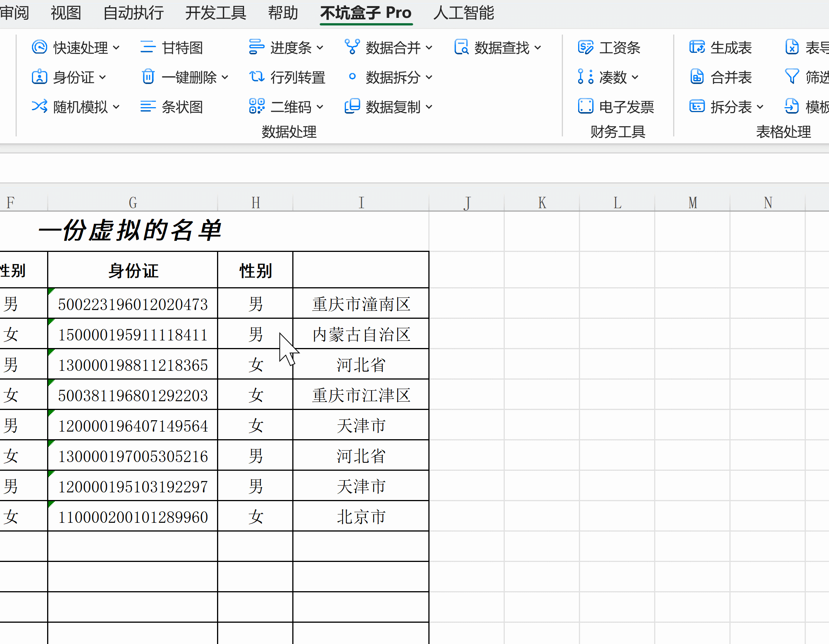The width and height of the screenshot is (829, 644).
Task: Select the ID cell 500223196012020473
Action: click(133, 304)
